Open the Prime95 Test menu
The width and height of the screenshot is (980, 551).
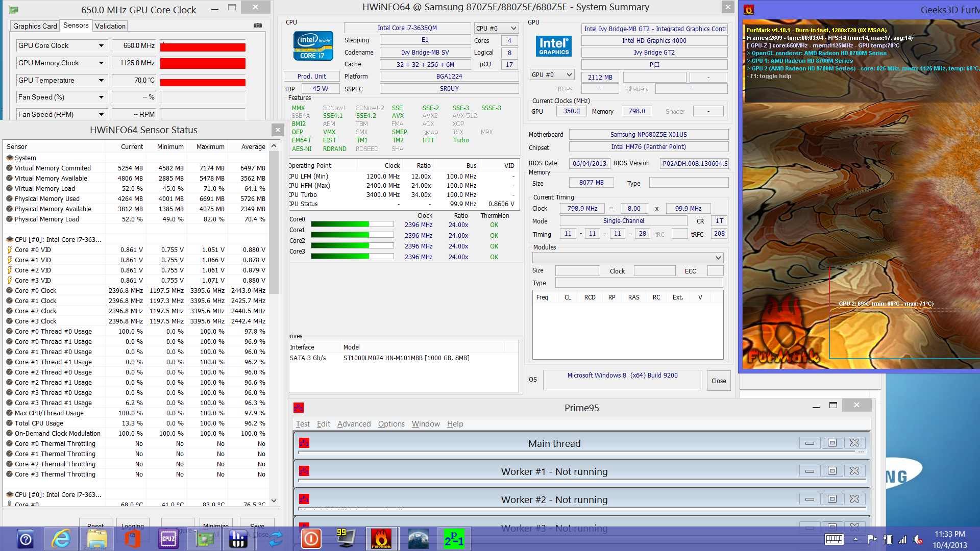click(303, 423)
